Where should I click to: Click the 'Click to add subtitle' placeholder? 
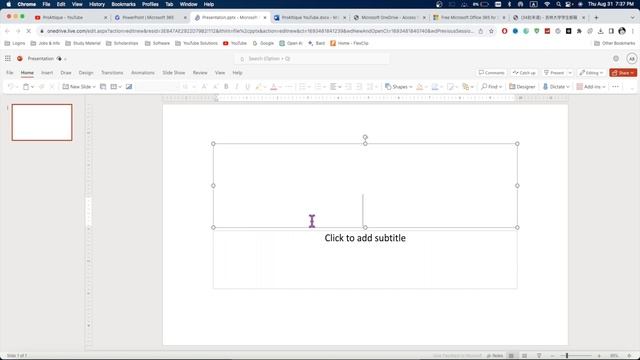(x=365, y=238)
